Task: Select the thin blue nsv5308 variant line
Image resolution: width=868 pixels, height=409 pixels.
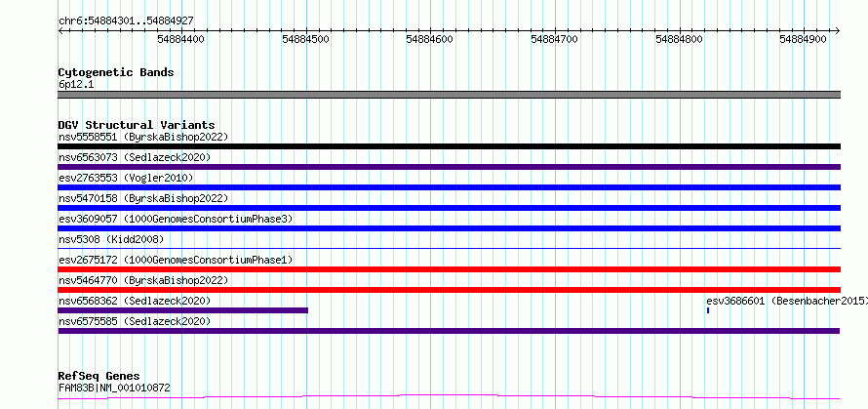Action: [449, 248]
